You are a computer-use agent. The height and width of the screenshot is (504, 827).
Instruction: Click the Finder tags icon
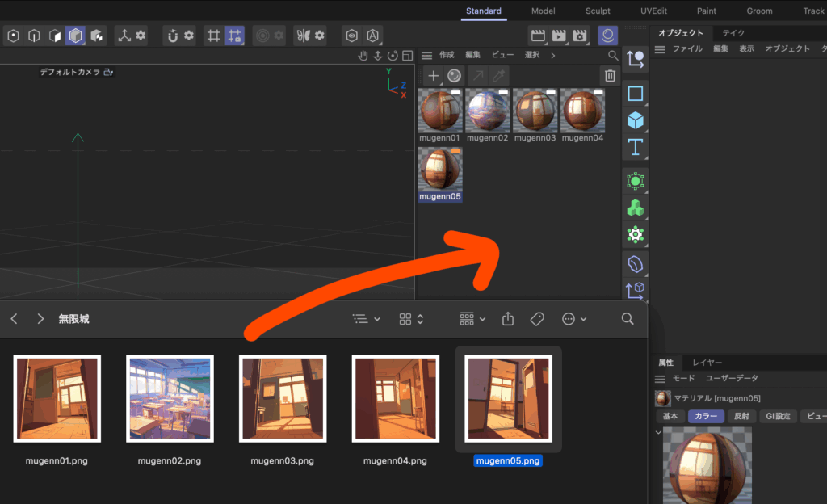(537, 319)
